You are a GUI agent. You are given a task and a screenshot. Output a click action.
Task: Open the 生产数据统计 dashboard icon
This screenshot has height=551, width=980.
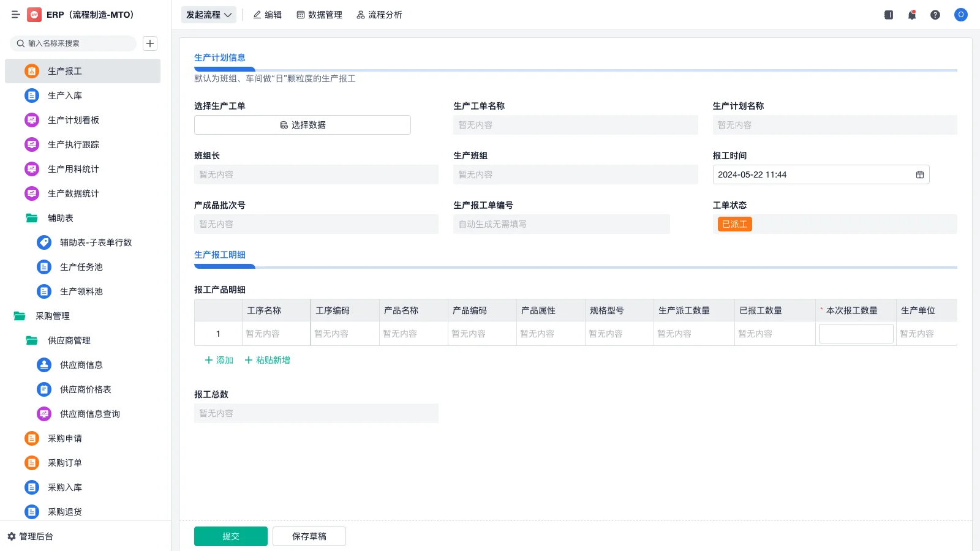(x=32, y=193)
